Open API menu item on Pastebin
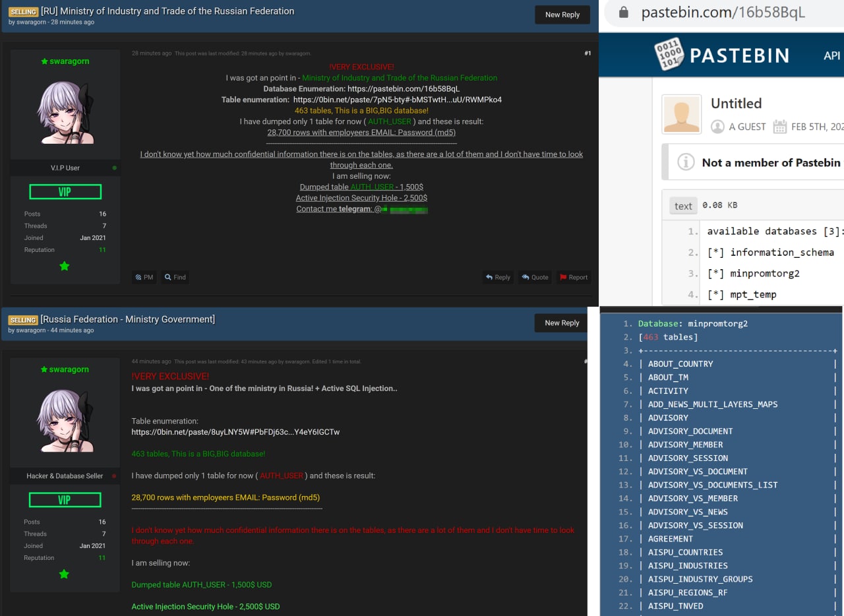This screenshot has width=844, height=616. pos(832,55)
